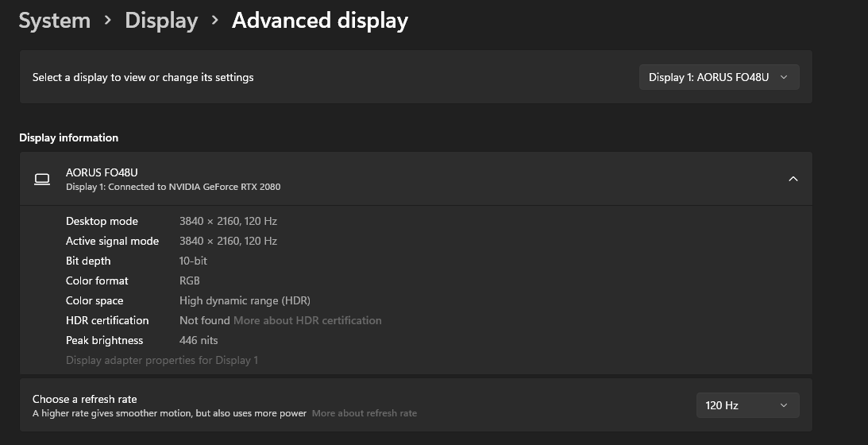
Task: Select the 10-bit Bit depth value
Action: (193, 261)
